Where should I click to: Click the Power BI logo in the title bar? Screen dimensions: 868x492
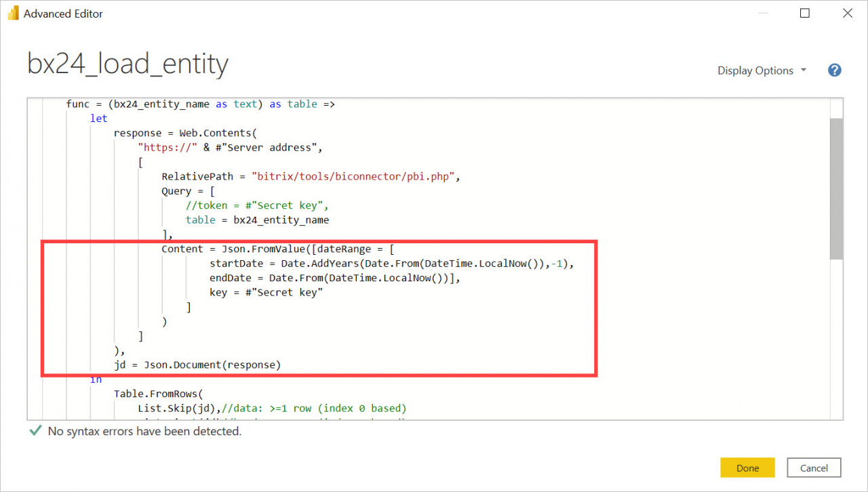click(12, 13)
